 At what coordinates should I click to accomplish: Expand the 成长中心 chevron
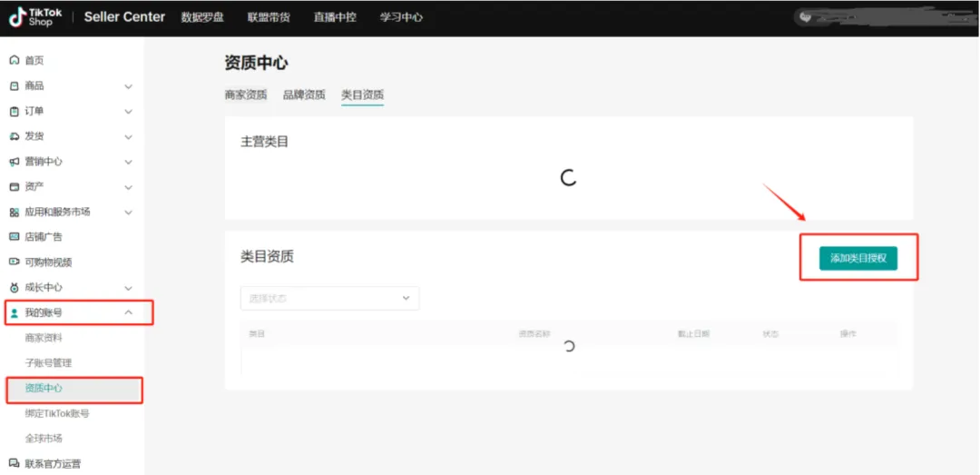coord(128,288)
